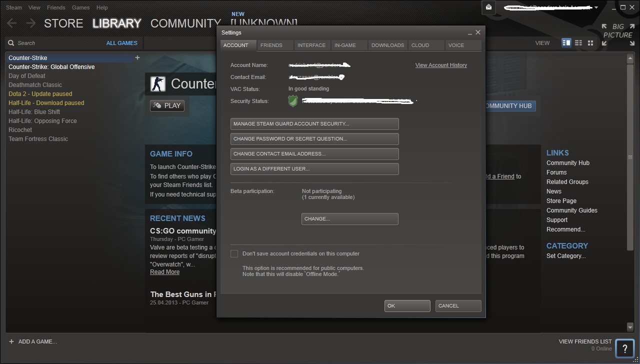
Task: Open the ALL GAMES filter dropdown
Action: coord(121,43)
